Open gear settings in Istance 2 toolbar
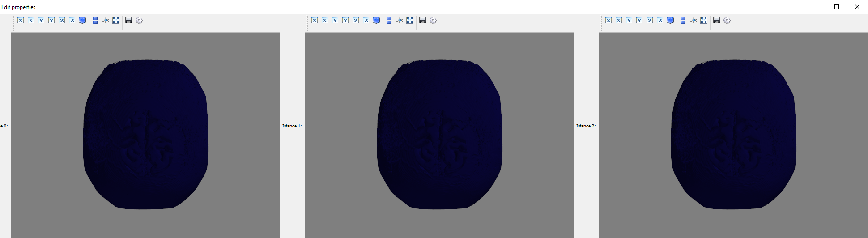 coord(727,20)
